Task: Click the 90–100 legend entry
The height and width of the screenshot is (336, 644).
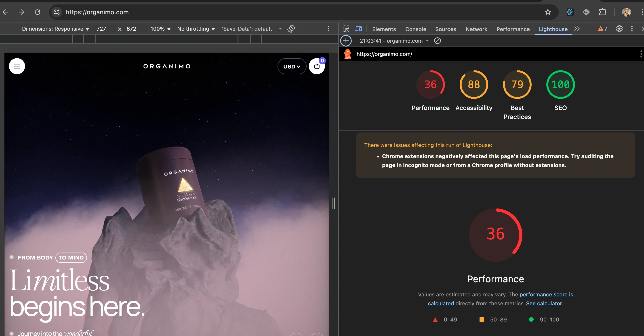Action: point(544,319)
